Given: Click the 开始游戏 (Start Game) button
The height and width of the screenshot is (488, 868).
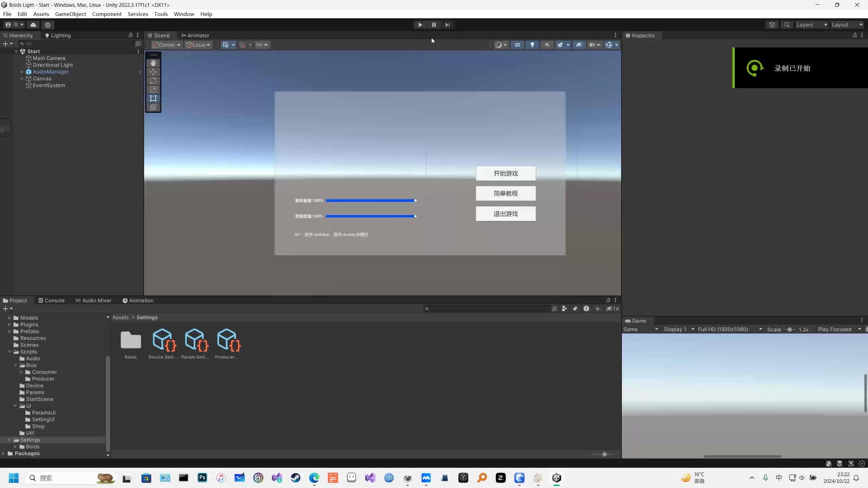Looking at the screenshot, I should pos(506,173).
